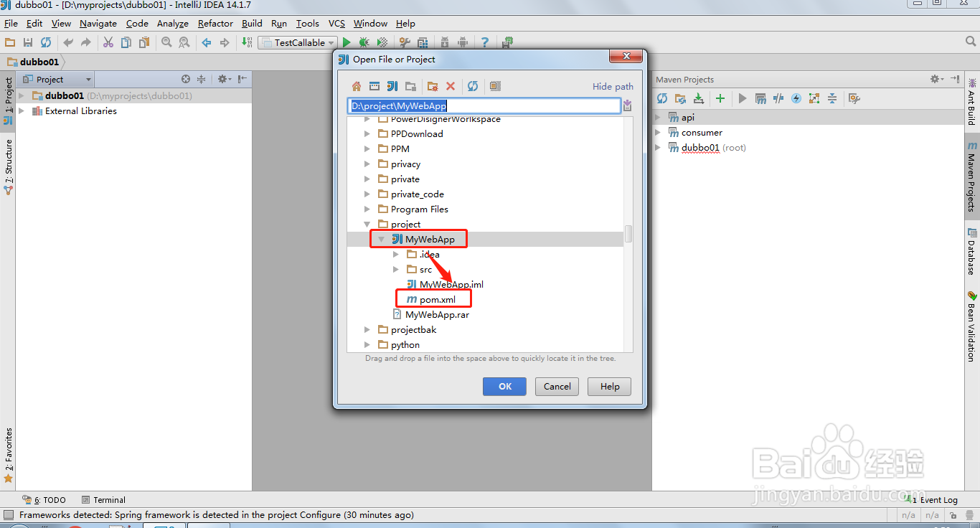The image size is (980, 528).
Task: Open the Database side tab
Action: click(x=972, y=252)
